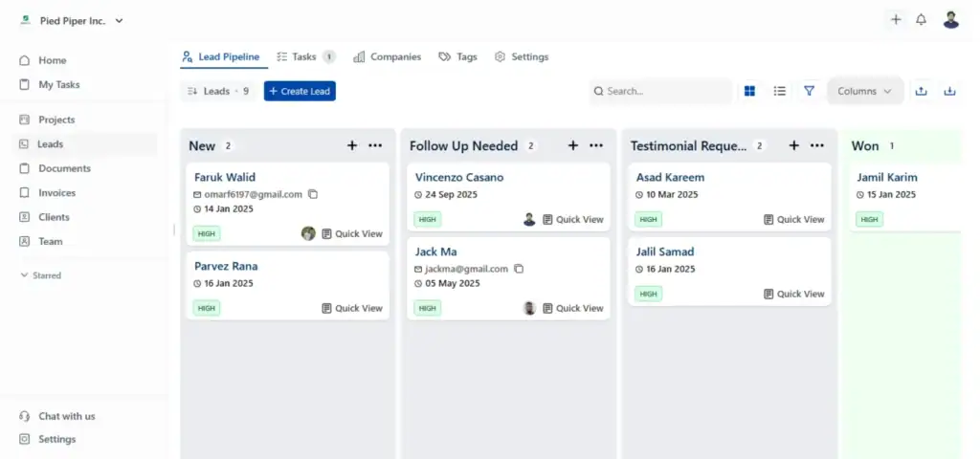Open the Leads sort dropdown

[x=218, y=91]
